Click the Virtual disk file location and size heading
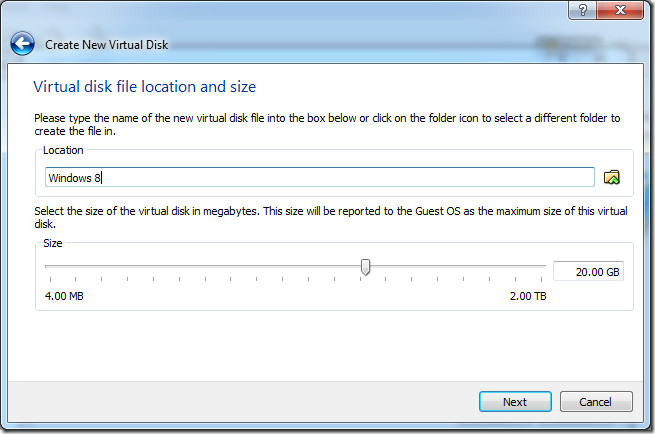This screenshot has width=655, height=434. click(x=145, y=86)
